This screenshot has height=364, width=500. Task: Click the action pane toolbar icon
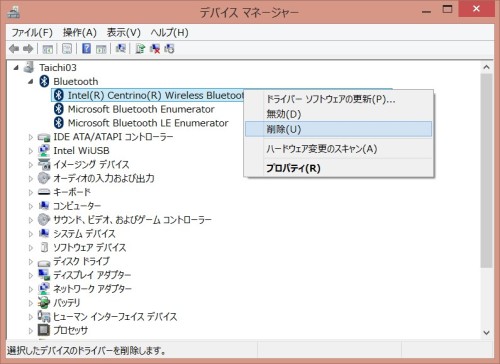pos(101,49)
